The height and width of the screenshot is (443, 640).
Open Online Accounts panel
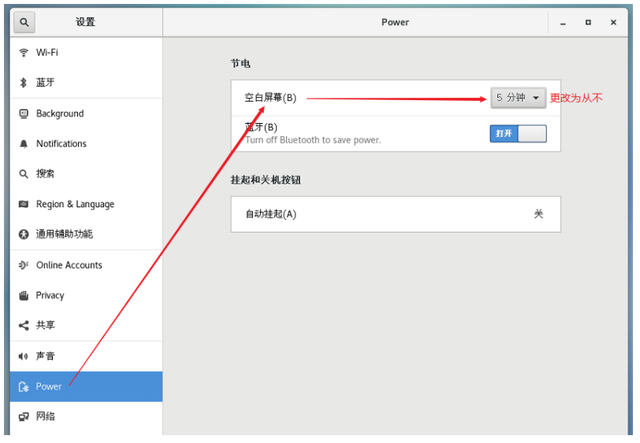(86, 265)
